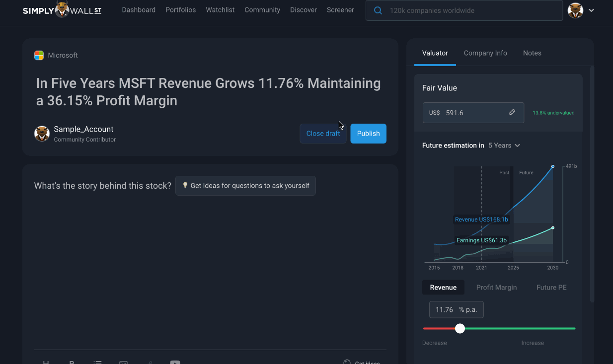Click the profile avatar in header
Screen dimensions: 613x364
coord(575,10)
